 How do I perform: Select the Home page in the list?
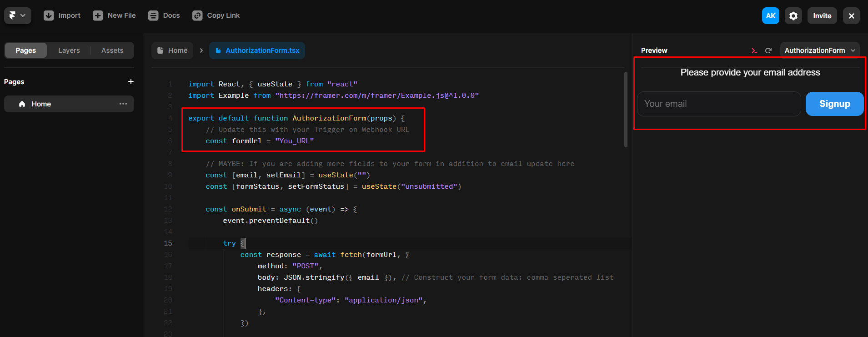click(41, 104)
